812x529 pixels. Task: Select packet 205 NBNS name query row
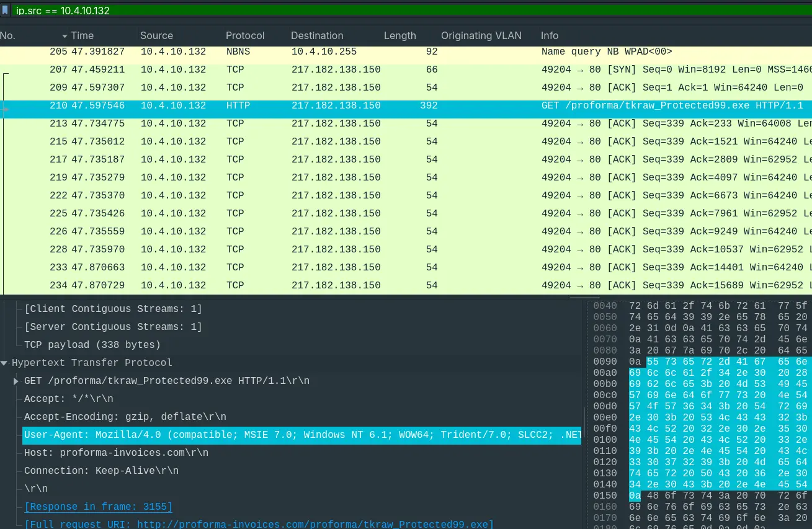pyautogui.click(x=372, y=52)
